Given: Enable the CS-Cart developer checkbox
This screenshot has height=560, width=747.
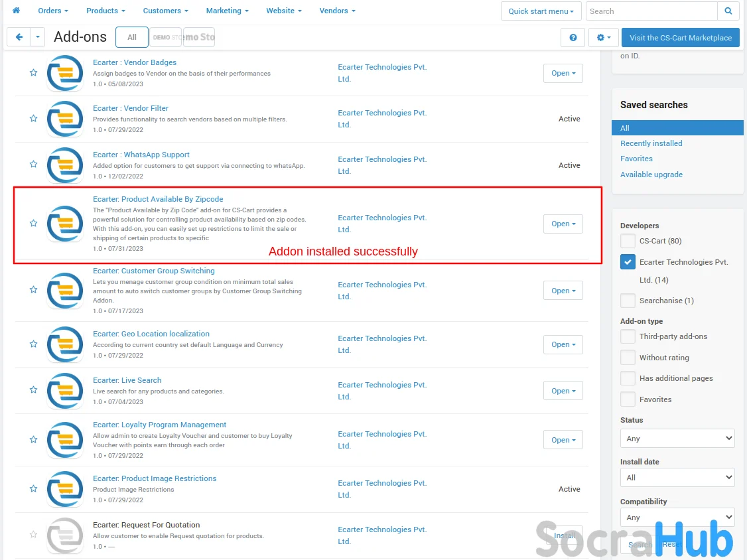Looking at the screenshot, I should [628, 241].
